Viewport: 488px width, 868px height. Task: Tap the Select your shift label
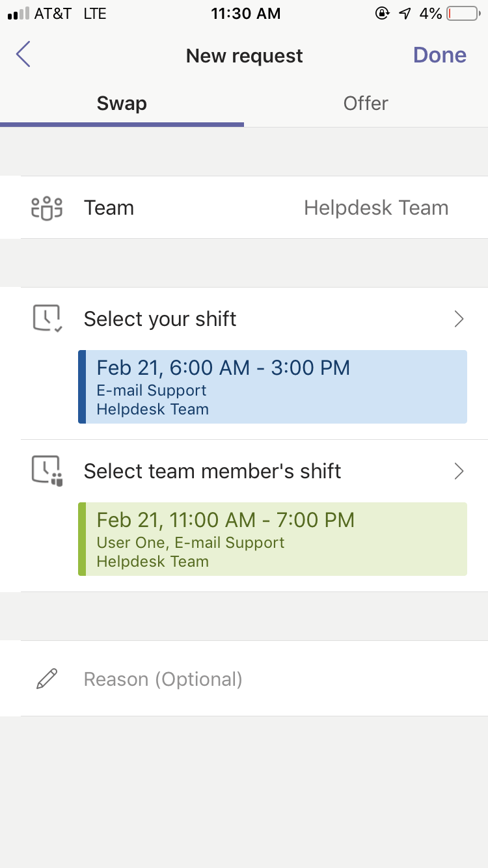tap(160, 319)
